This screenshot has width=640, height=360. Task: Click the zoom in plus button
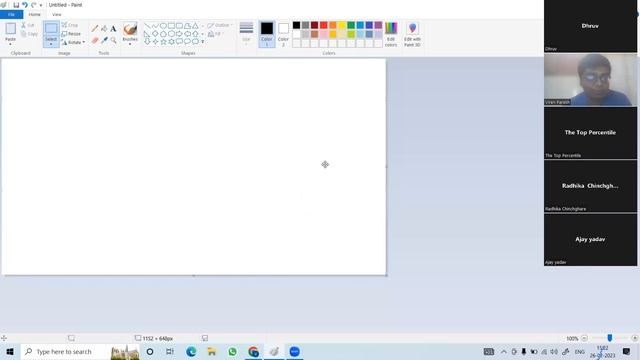[634, 338]
